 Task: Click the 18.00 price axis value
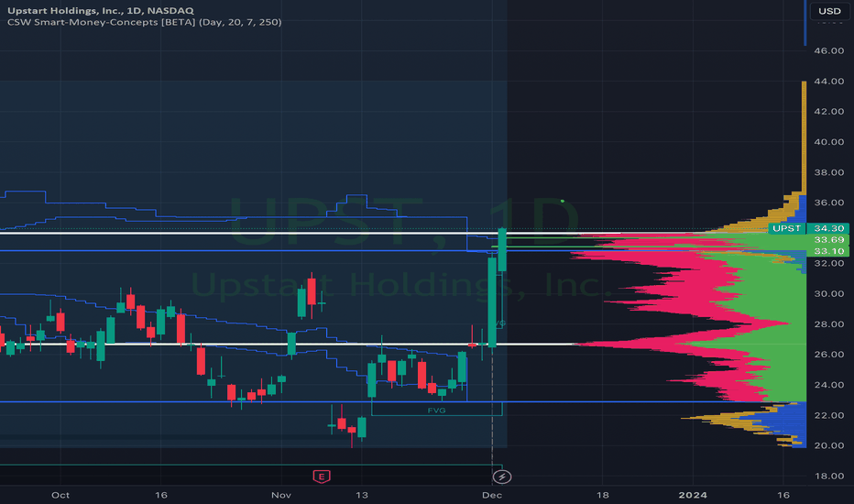pyautogui.click(x=828, y=476)
